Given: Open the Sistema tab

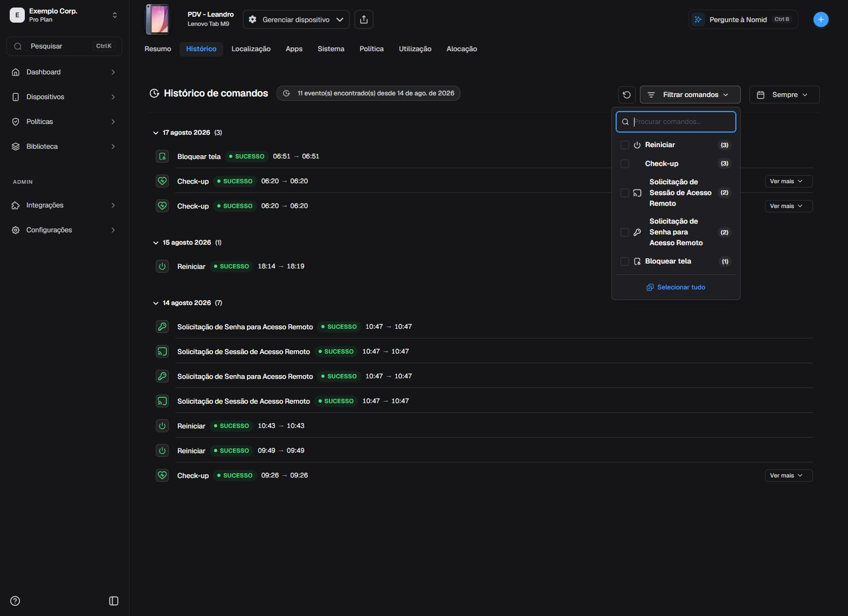Looking at the screenshot, I should [x=331, y=49].
